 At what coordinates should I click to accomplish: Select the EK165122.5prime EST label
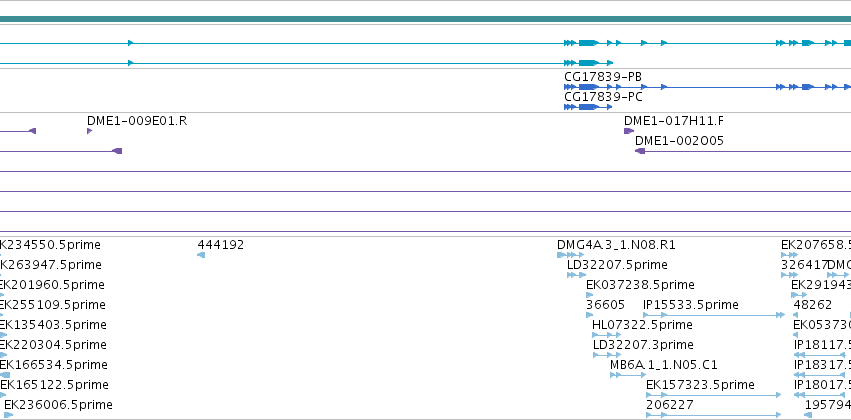(x=54, y=384)
